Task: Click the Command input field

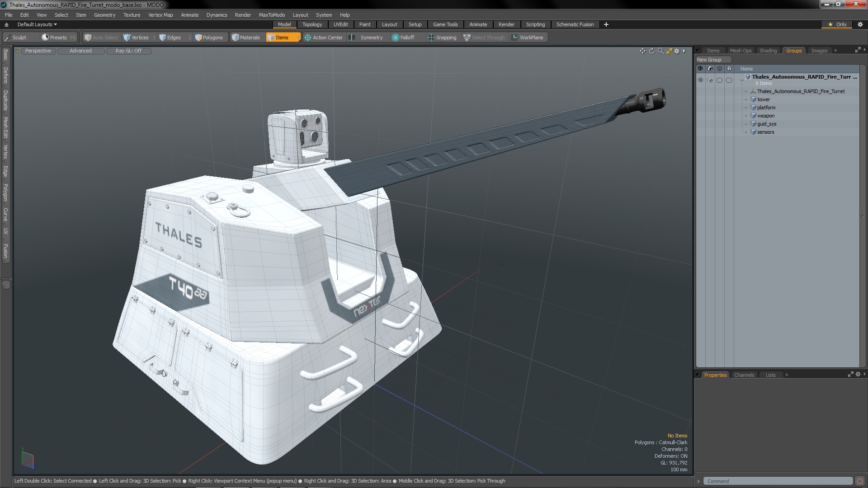Action: point(778,481)
